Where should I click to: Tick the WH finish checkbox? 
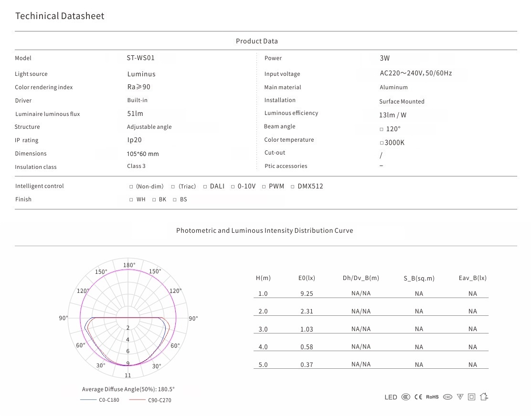point(131,200)
